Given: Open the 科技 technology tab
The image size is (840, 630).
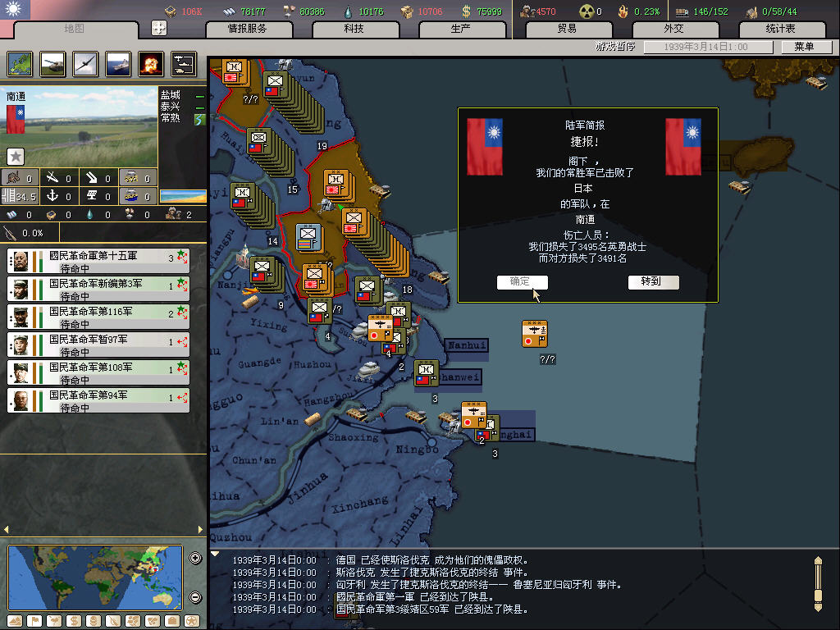Looking at the screenshot, I should click(x=354, y=29).
